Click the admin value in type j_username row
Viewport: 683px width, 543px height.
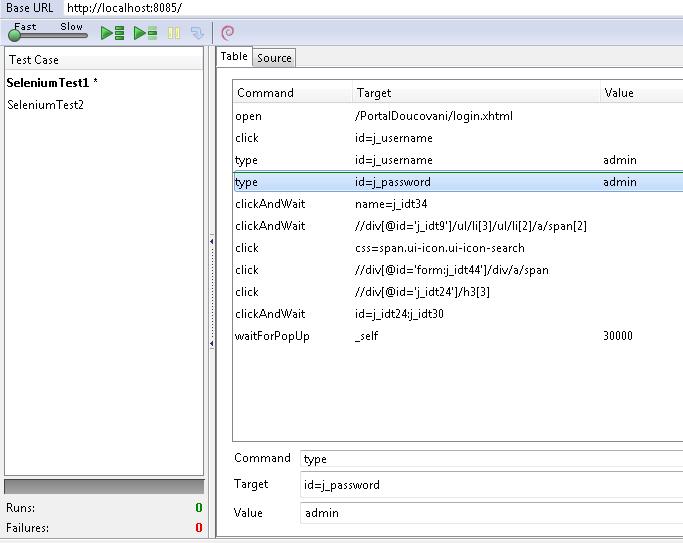coord(620,160)
